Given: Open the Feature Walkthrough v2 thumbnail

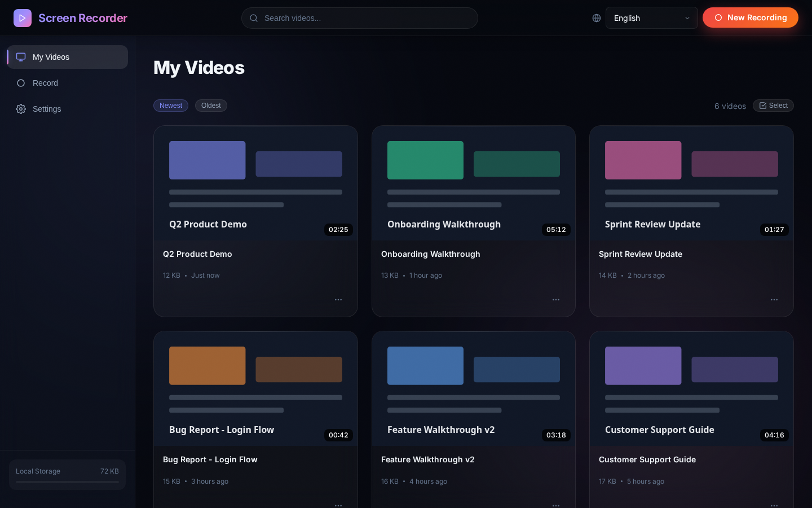Looking at the screenshot, I should tap(474, 389).
